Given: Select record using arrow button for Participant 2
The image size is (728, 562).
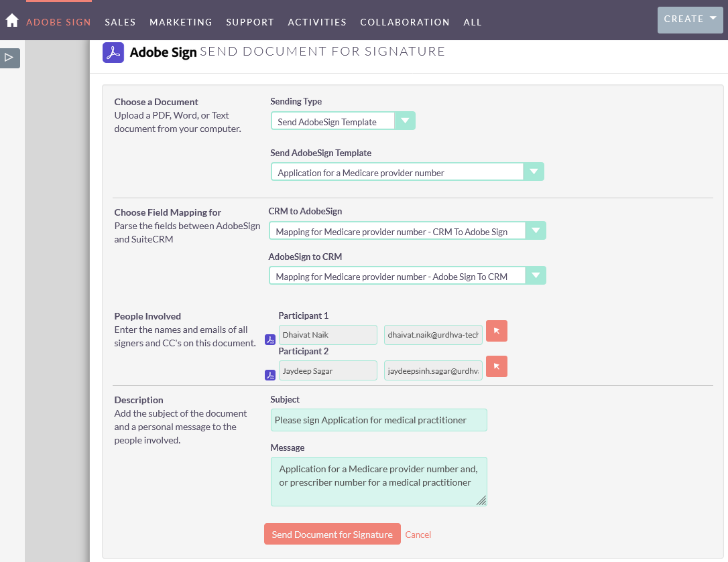Looking at the screenshot, I should [x=496, y=366].
